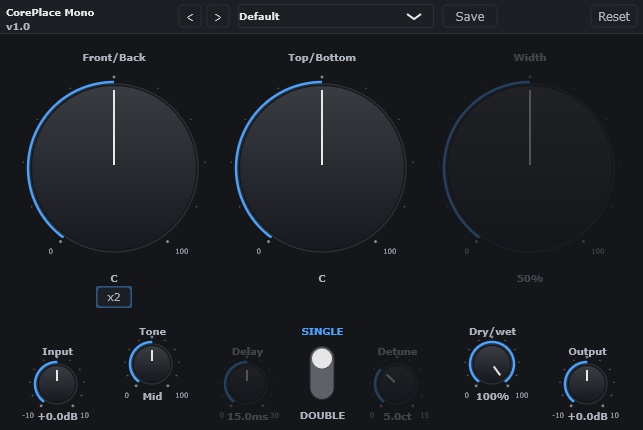This screenshot has width=643, height=430.
Task: Click the Top/Bottom large knob
Action: [322, 168]
